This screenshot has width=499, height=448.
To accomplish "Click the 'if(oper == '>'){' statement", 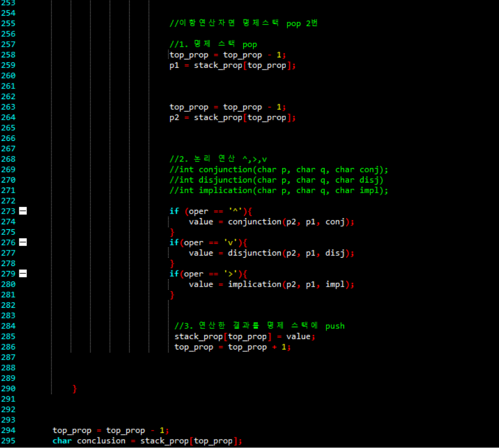I will [x=208, y=274].
